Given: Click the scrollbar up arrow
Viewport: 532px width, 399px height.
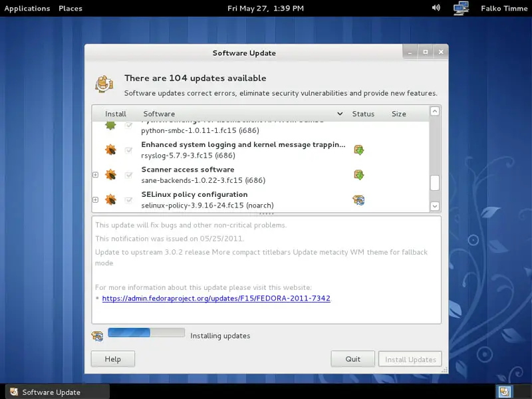Looking at the screenshot, I should click(x=435, y=111).
